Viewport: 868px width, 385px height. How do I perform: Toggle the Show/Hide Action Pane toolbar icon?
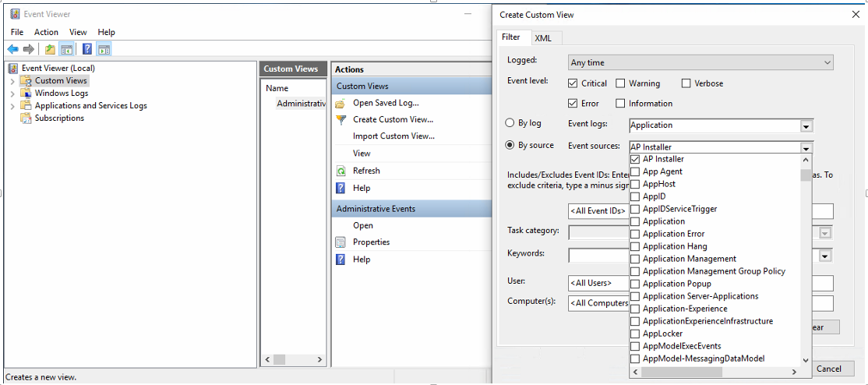click(104, 49)
